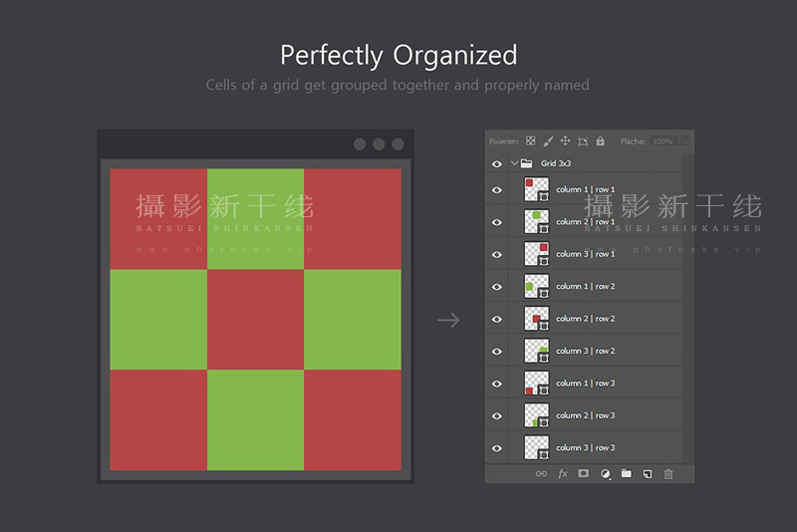Click the link layers icon

coord(541,473)
